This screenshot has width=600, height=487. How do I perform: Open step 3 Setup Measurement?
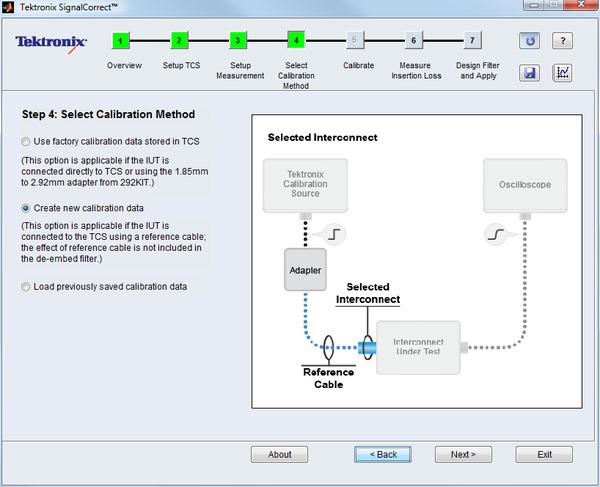[x=237, y=41]
